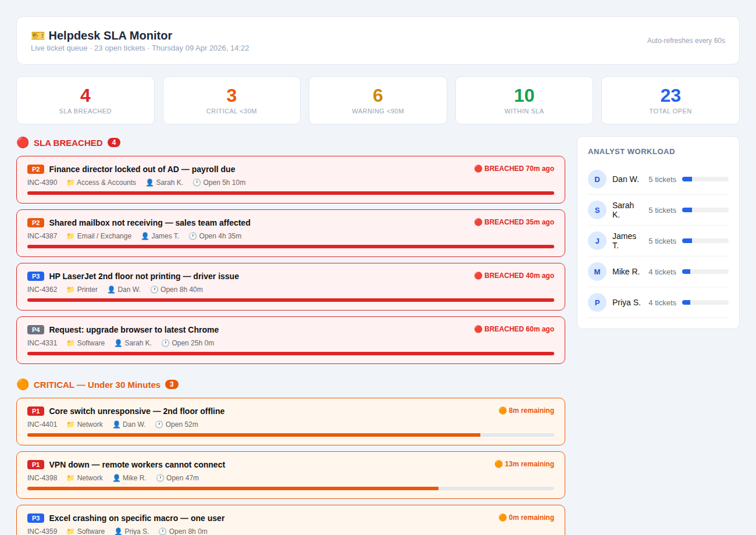Click the SLA progress bar on INC-4390
The width and height of the screenshot is (756, 535).
[290, 193]
